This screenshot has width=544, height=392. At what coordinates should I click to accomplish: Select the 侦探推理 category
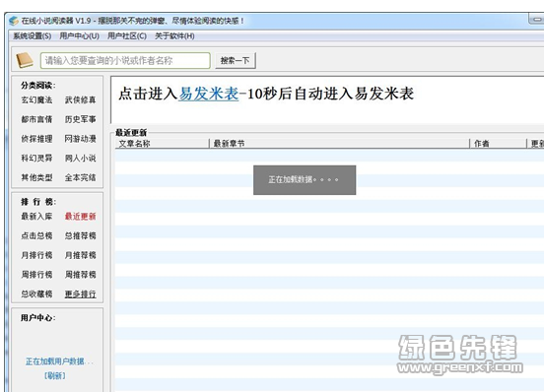36,139
